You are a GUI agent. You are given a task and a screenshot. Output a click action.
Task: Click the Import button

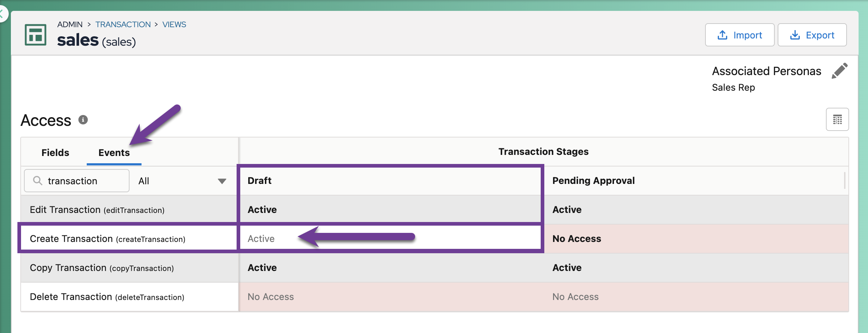pyautogui.click(x=740, y=35)
